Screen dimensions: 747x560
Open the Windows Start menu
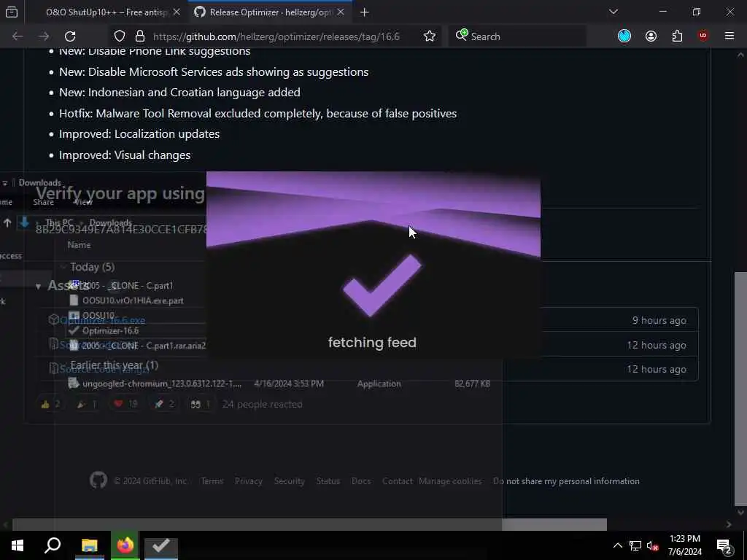[18, 545]
